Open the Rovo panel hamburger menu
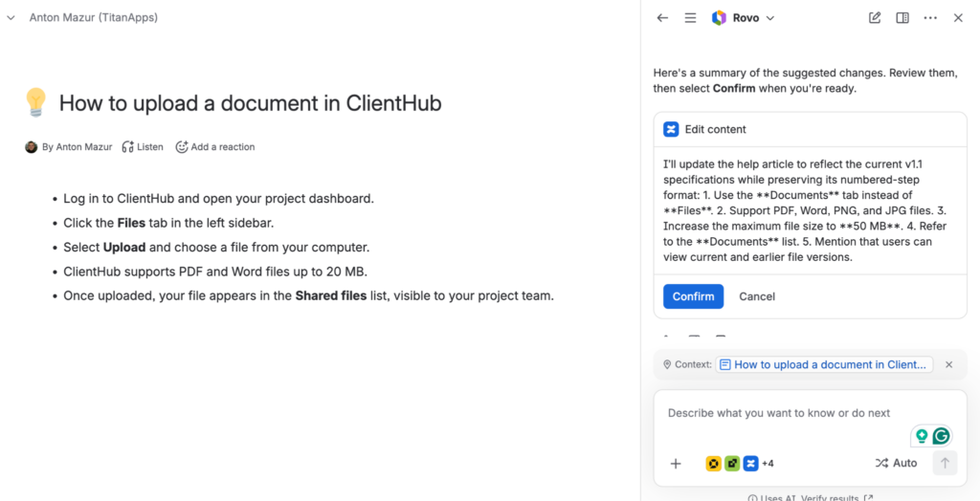 [690, 18]
